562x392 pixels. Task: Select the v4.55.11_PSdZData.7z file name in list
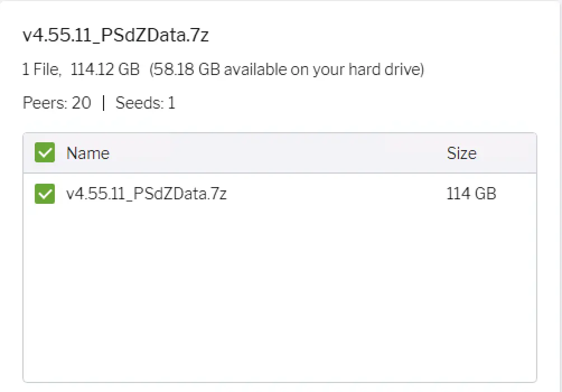146,194
